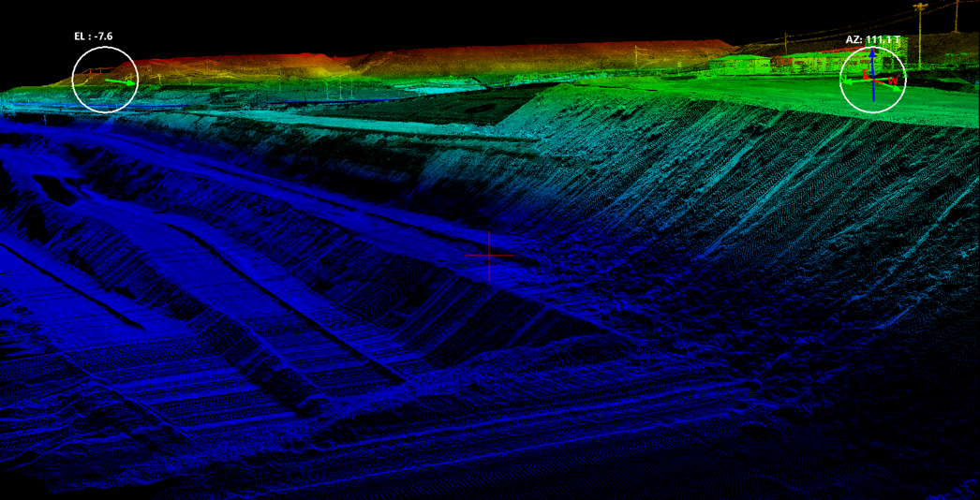Click the EL: -7.6 elevation readout
Viewport: 980px width, 500px height.
pyautogui.click(x=94, y=36)
